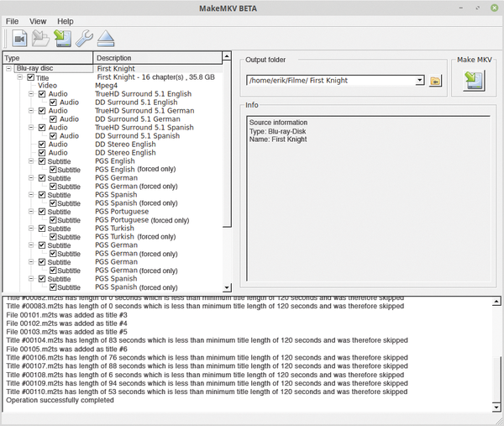
Task: Uncheck the PGS Portuguese subtitle checkbox
Action: [42, 212]
